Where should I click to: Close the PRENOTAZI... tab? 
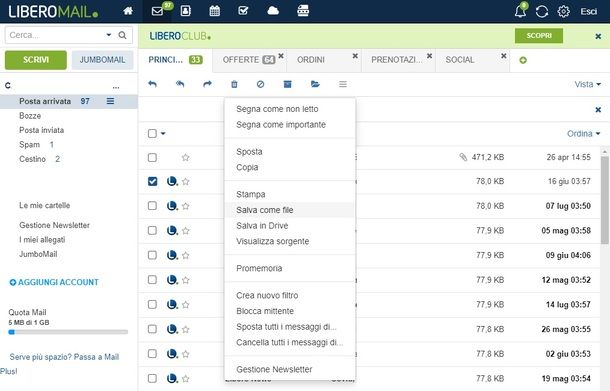pos(429,56)
